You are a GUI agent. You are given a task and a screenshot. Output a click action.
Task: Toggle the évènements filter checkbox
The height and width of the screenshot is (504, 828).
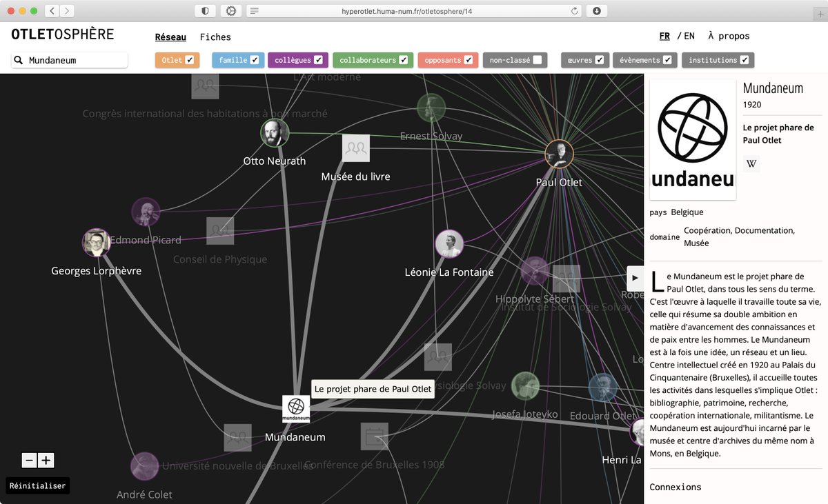[x=667, y=60]
